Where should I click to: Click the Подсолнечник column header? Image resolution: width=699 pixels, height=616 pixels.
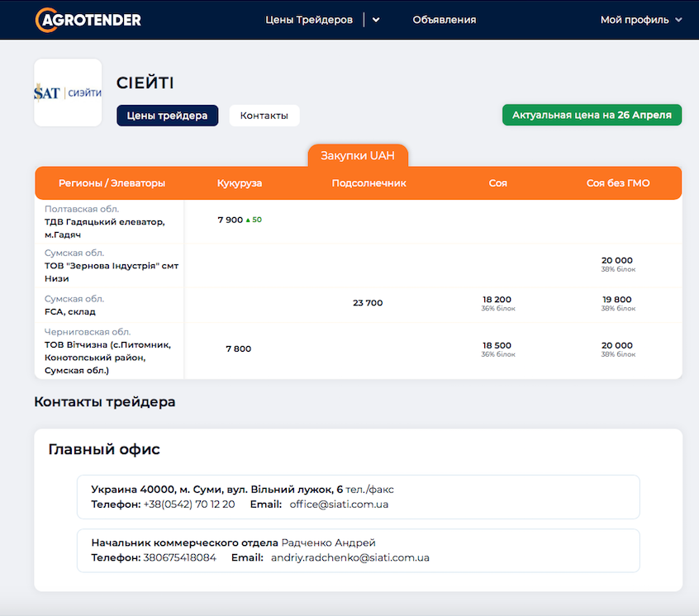(369, 183)
